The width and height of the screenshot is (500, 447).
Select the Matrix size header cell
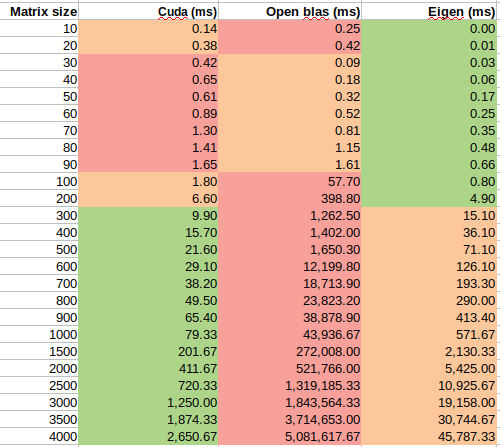click(x=39, y=12)
